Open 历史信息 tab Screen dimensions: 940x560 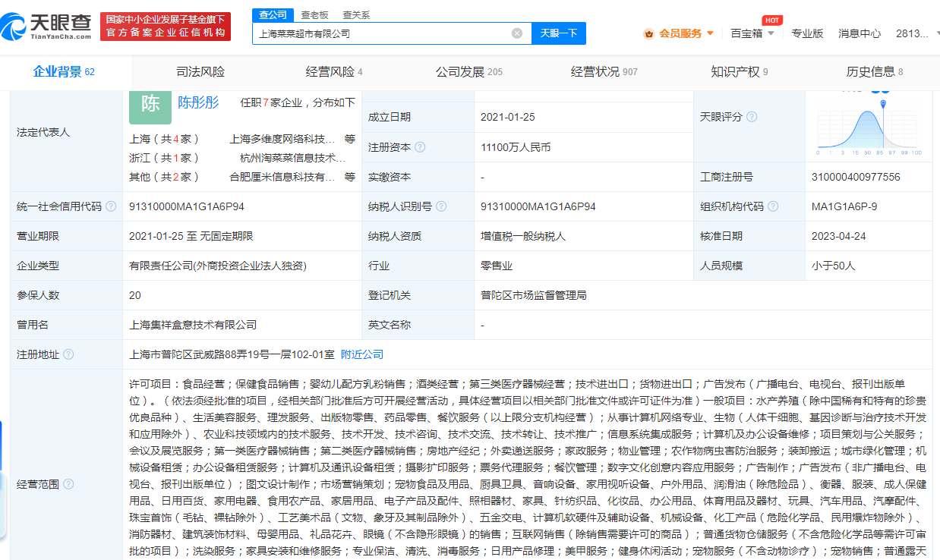tap(874, 72)
